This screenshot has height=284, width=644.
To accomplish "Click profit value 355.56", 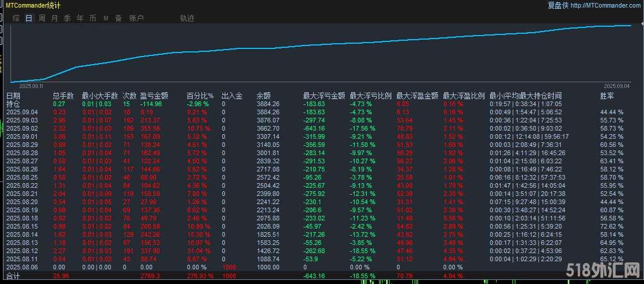I will click(x=150, y=128).
